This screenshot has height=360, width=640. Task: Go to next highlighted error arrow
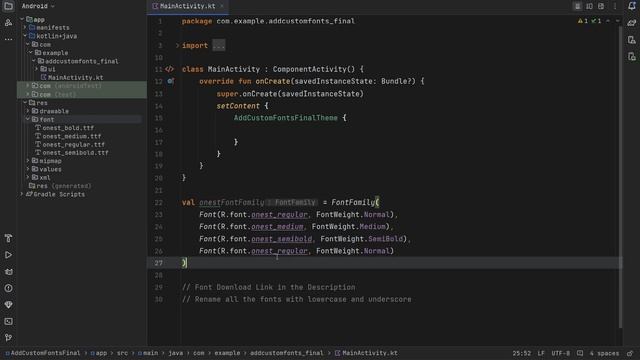pos(617,21)
